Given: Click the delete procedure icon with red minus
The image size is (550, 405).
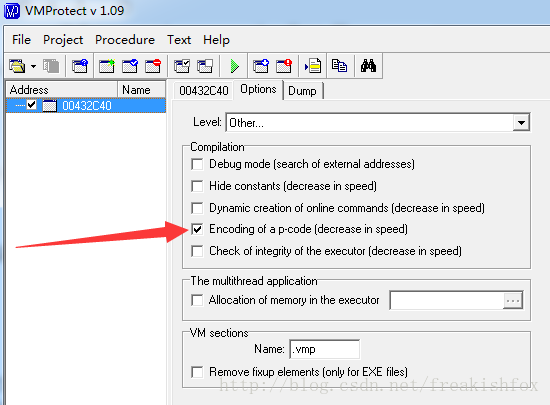Looking at the screenshot, I should (x=153, y=66).
